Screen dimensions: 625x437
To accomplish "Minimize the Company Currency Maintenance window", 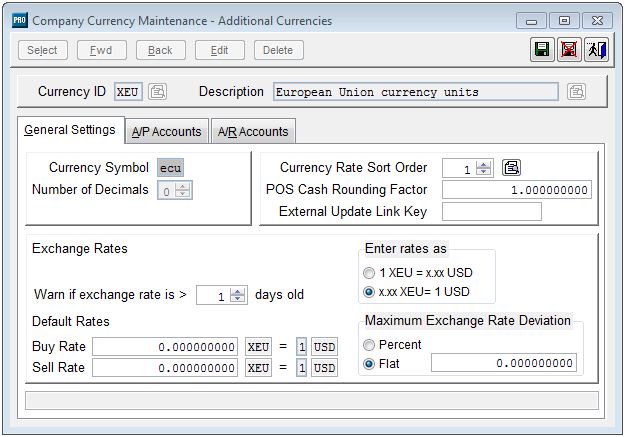I will [531, 21].
